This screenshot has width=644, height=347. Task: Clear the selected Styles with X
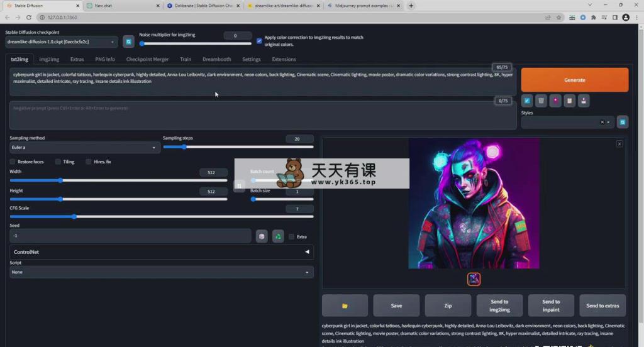602,122
